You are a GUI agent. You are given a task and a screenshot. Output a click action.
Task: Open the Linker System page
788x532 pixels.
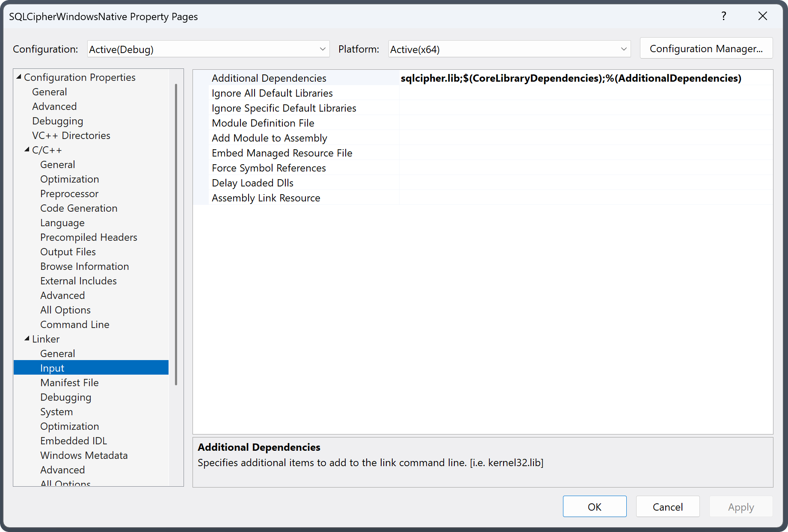(56, 412)
